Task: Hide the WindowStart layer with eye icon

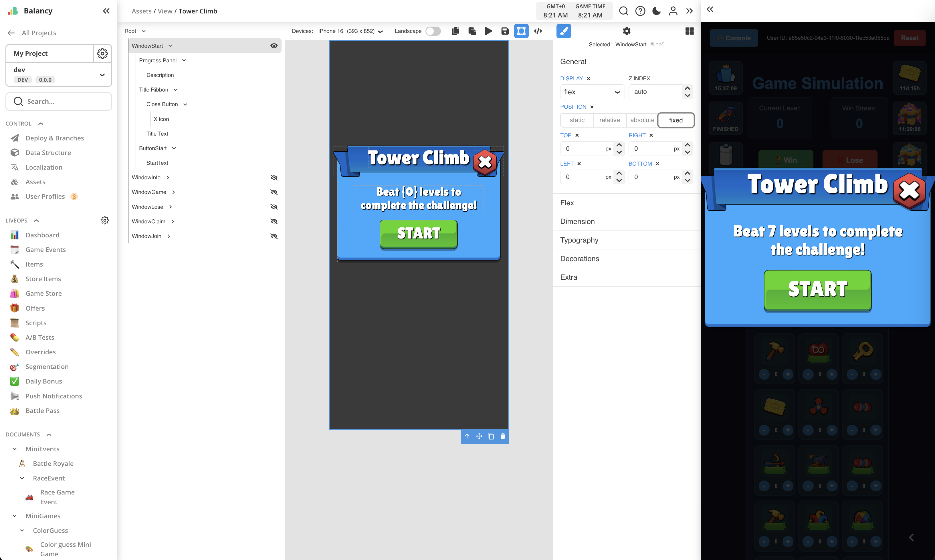Action: tap(274, 46)
